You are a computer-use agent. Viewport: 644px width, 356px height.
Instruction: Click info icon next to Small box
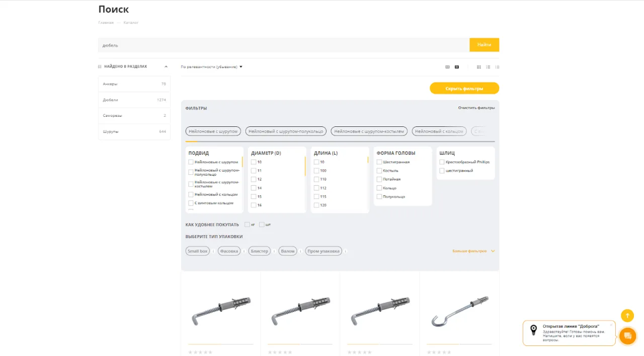click(213, 251)
